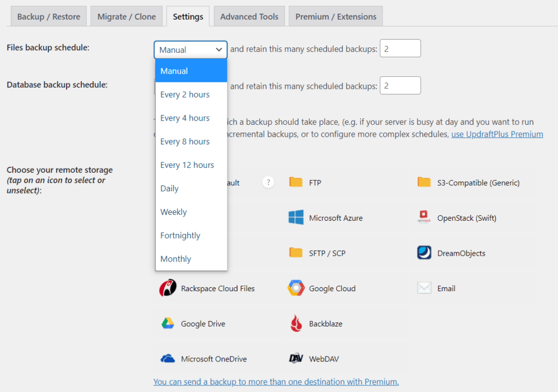Click the Email storage label
Image resolution: width=558 pixels, height=392 pixels.
(446, 288)
